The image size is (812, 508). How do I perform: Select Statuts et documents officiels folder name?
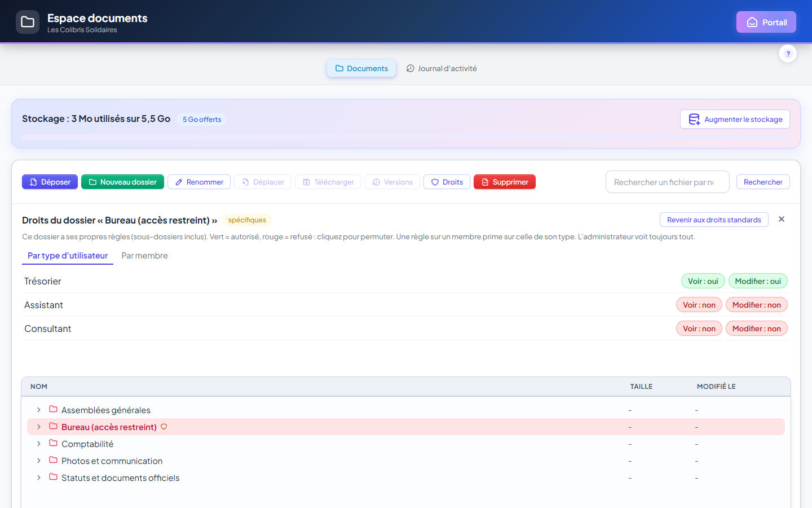120,478
